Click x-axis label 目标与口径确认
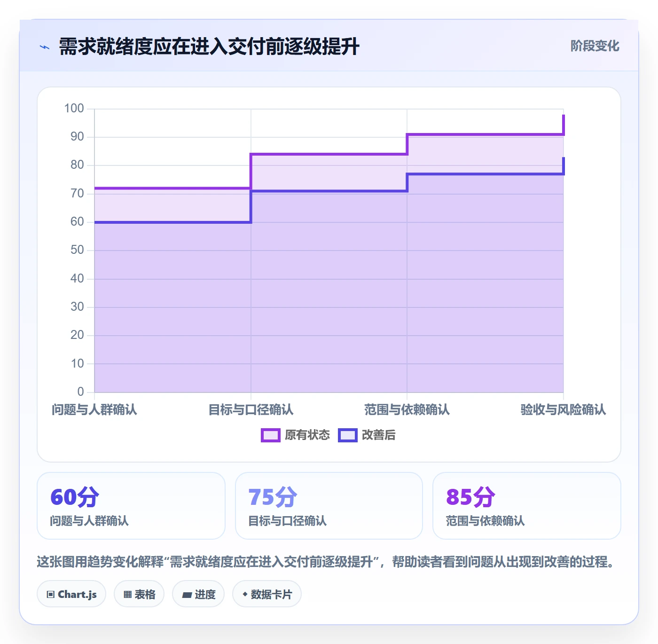This screenshot has height=644, width=658. [251, 410]
